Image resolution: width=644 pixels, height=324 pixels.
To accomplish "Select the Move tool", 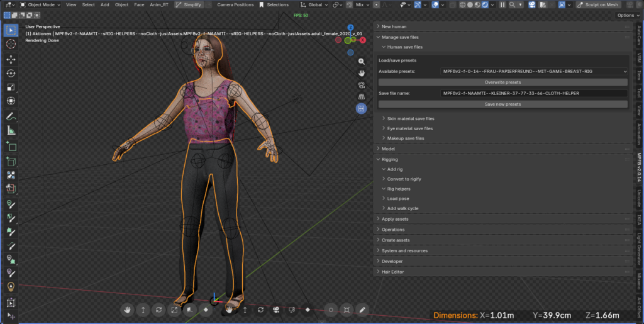I will (11, 59).
